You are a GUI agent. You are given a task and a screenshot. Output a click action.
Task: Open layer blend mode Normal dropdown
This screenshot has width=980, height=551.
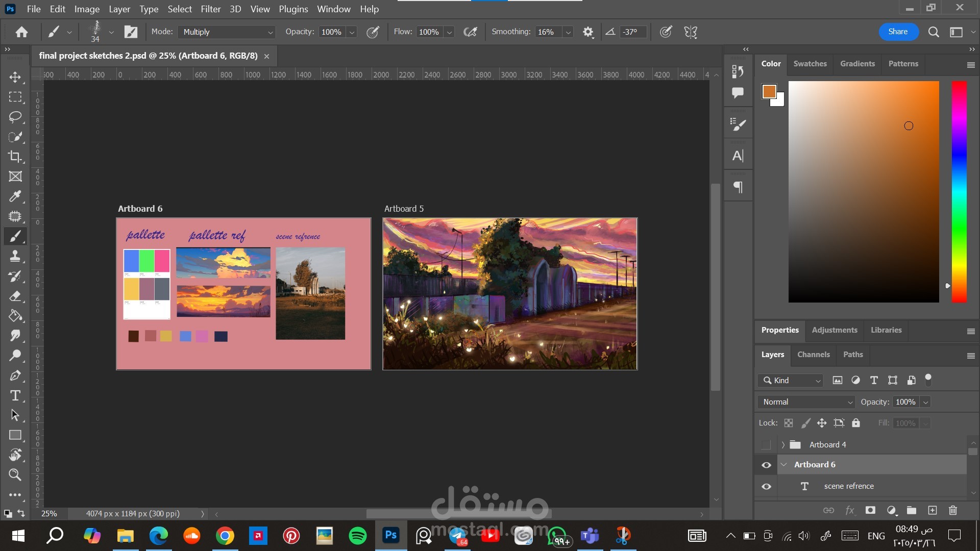tap(806, 402)
